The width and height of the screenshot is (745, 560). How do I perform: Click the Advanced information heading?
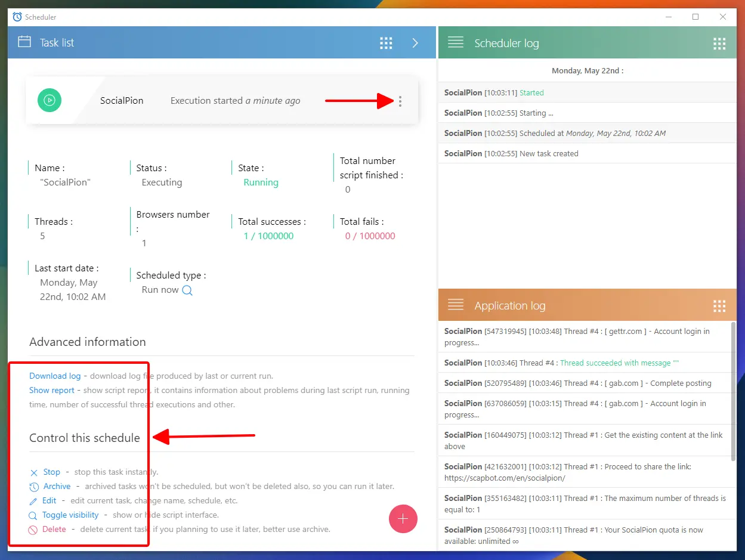click(x=88, y=342)
